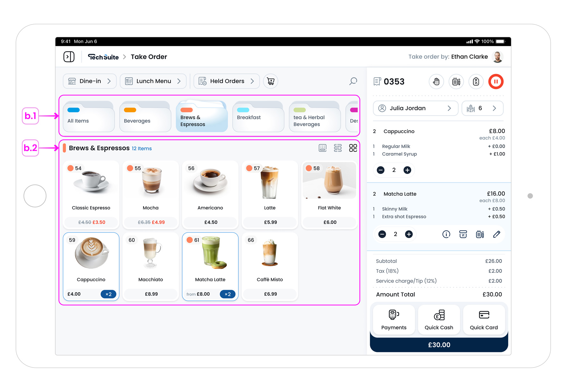
Task: Open the Brews & Espressos category tab
Action: (x=201, y=117)
